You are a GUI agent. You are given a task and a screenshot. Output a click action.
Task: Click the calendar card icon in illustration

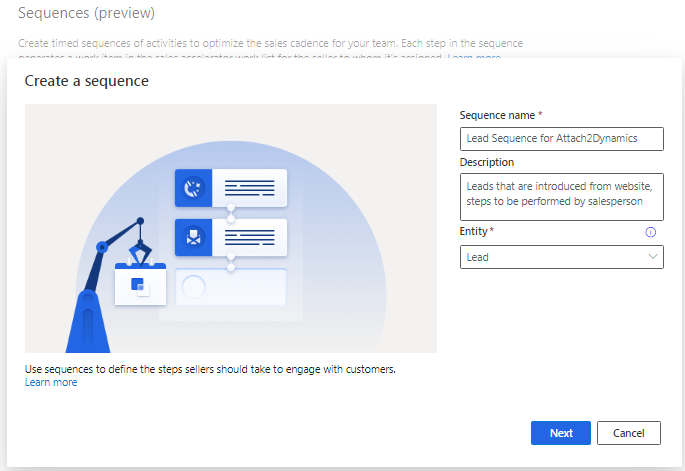[x=140, y=283]
